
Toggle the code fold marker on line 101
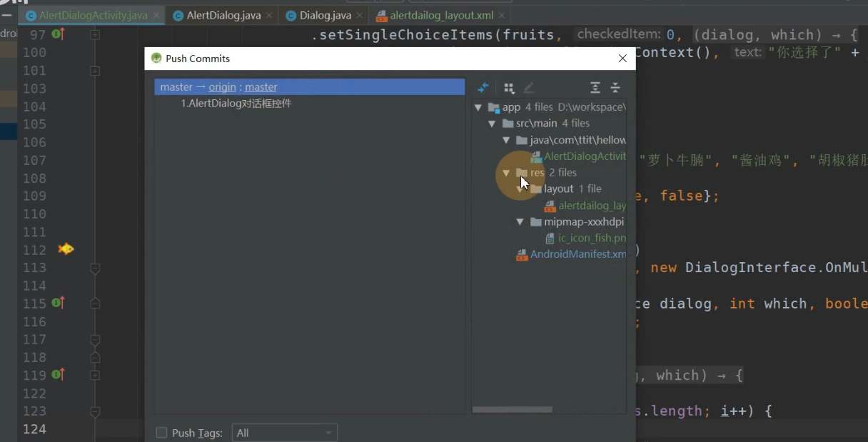coord(95,71)
